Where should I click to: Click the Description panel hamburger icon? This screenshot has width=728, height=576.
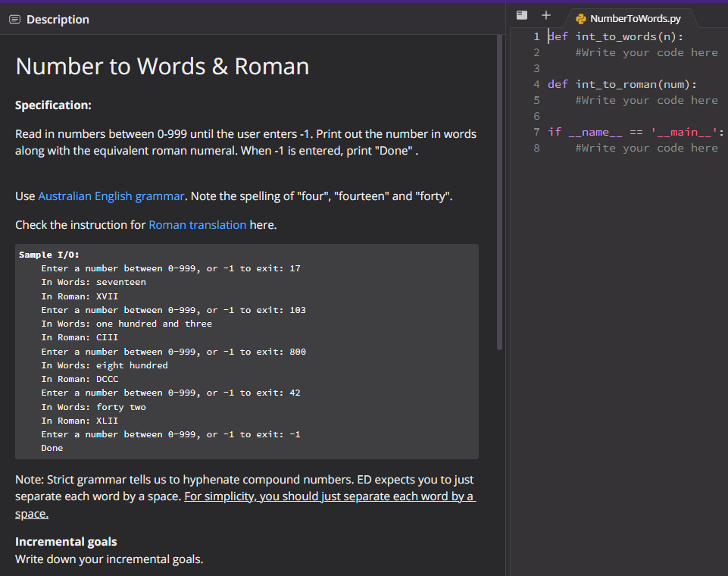(x=14, y=19)
